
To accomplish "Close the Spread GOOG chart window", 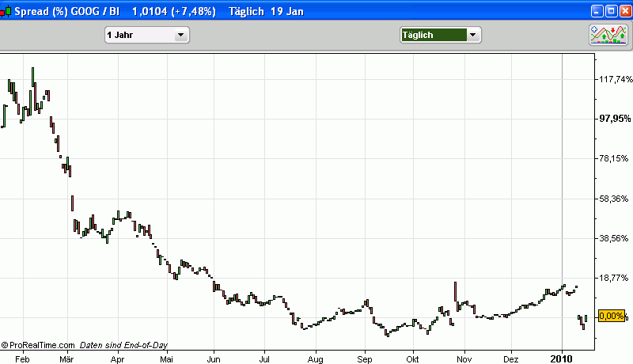I will click(x=625, y=11).
